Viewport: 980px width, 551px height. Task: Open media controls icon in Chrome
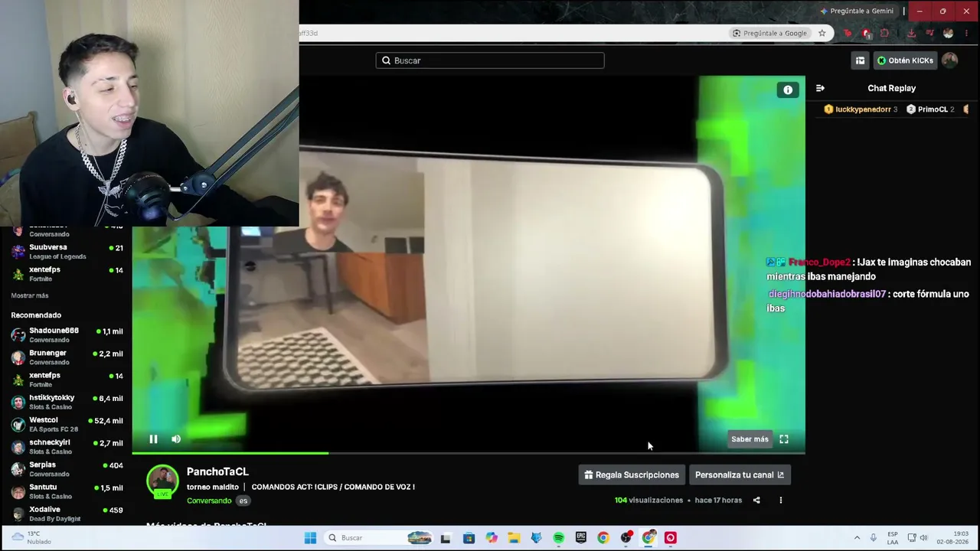[929, 33]
